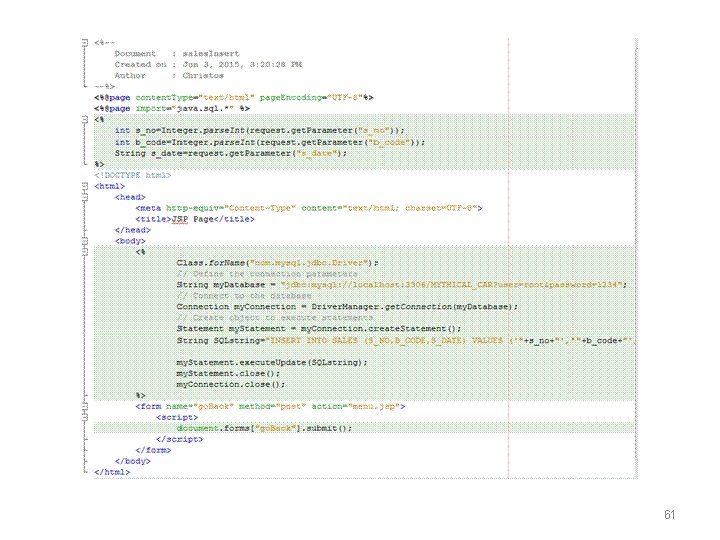Click the 'String myDatabase' JDBC URL line
720x540 pixels.
point(402,285)
